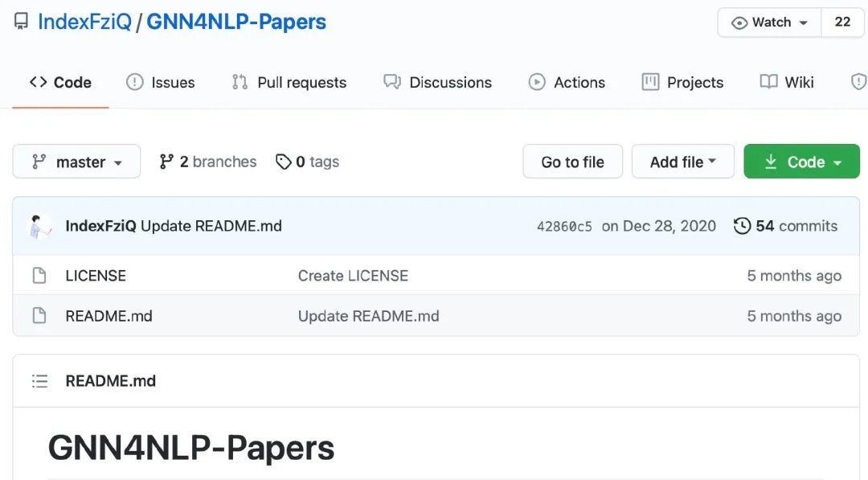The height and width of the screenshot is (480, 868).
Task: Click the GNN4NLP-Papers README heading
Action: tap(191, 448)
